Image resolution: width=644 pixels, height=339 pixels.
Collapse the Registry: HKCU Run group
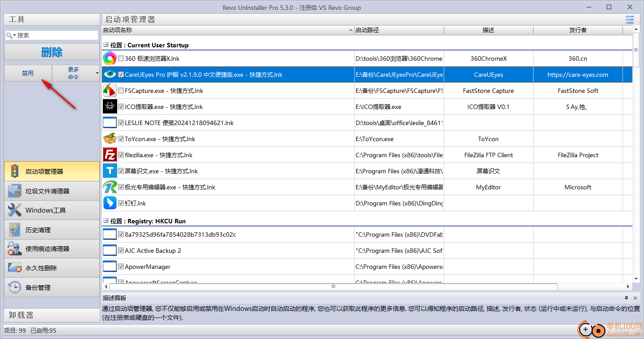[106, 221]
